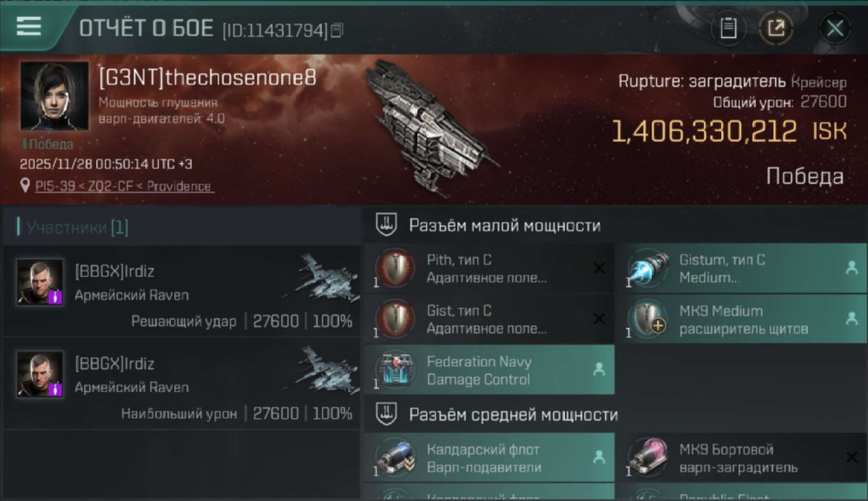Select Pith тип C adaptive field module

tap(489, 269)
